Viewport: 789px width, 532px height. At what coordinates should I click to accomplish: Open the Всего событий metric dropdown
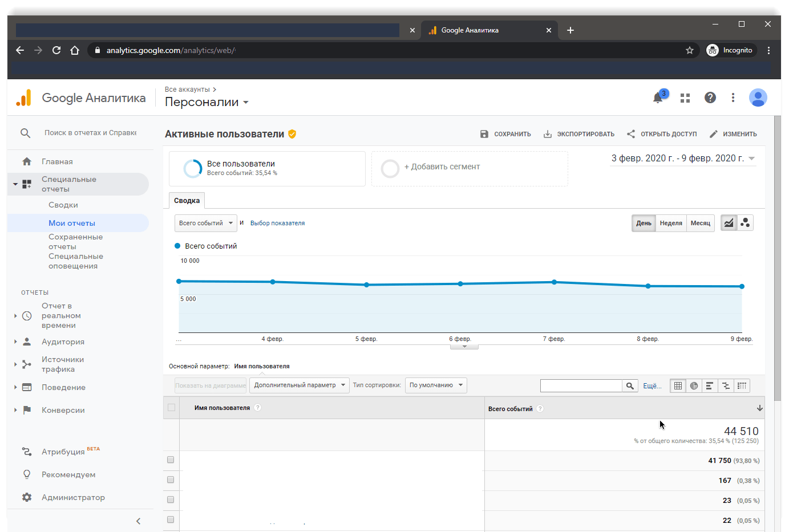tap(205, 223)
